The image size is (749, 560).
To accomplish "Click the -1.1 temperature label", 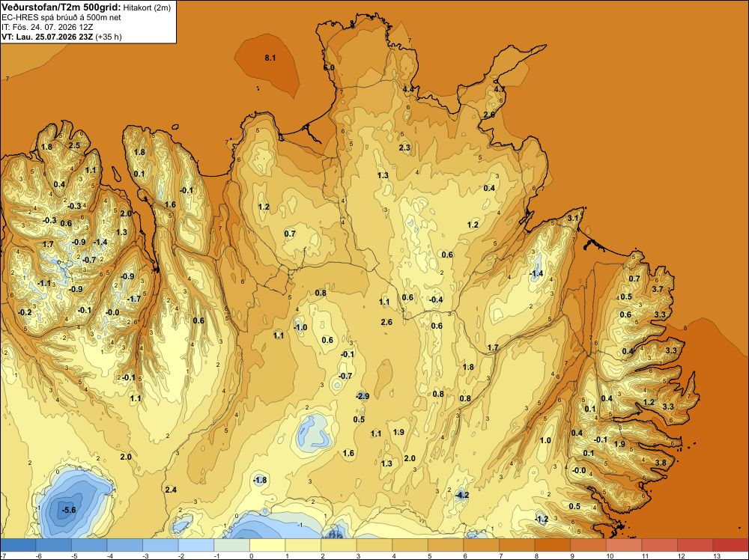I will pyautogui.click(x=44, y=283).
